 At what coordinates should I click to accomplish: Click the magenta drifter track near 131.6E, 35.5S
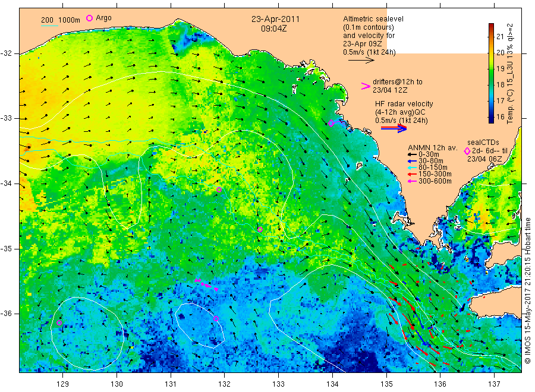(206, 284)
